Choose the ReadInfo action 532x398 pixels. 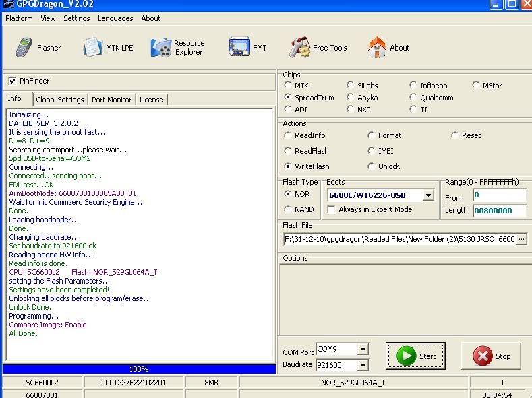tap(288, 135)
